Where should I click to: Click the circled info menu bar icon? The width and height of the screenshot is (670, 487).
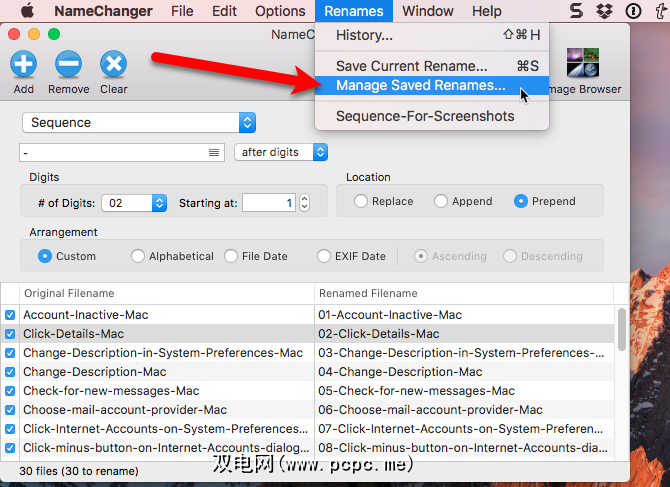pyautogui.click(x=633, y=11)
